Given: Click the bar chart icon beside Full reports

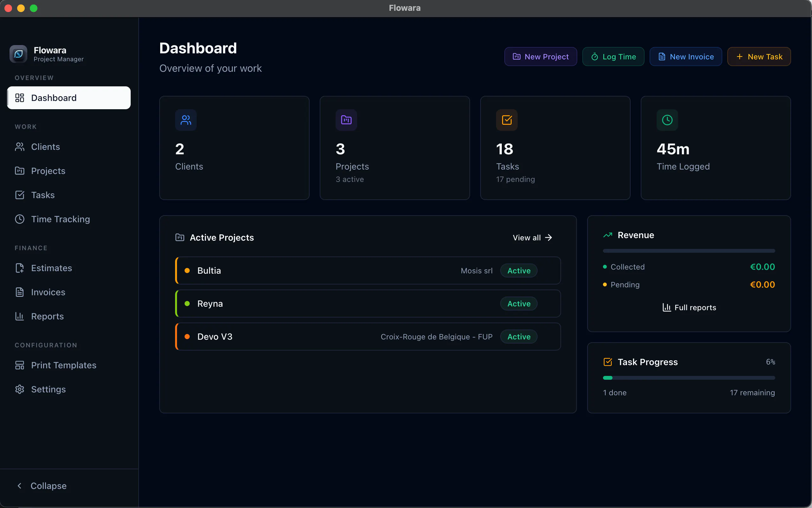Looking at the screenshot, I should (667, 307).
